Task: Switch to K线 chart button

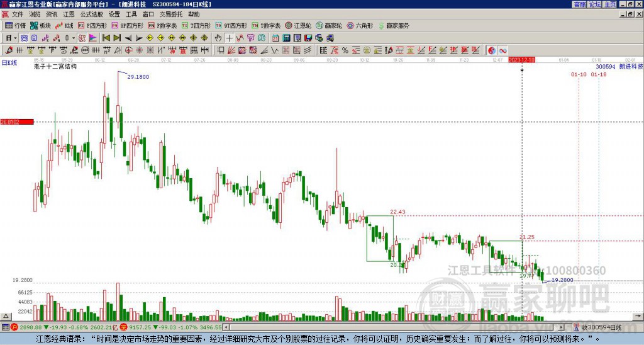Action: point(64,25)
